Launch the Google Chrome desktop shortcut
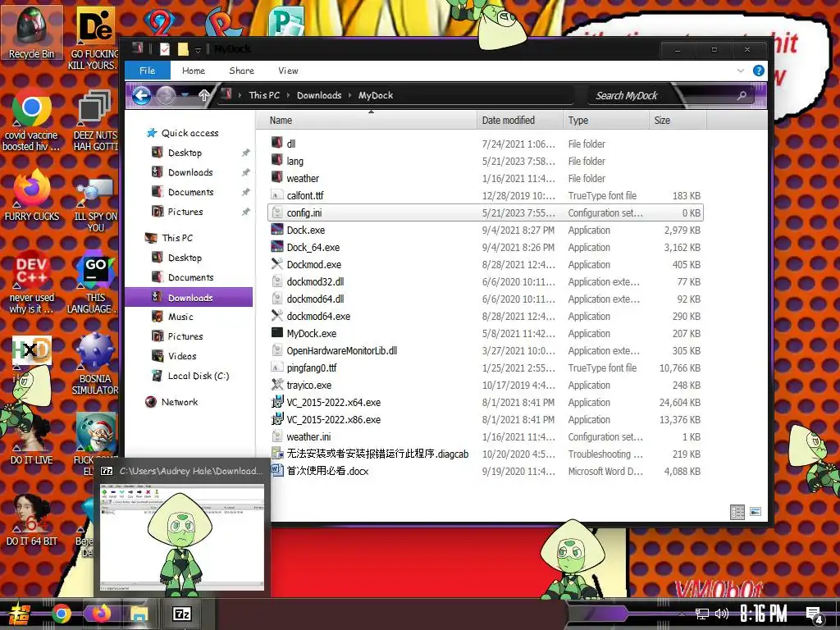The height and width of the screenshot is (630, 840). point(32,120)
